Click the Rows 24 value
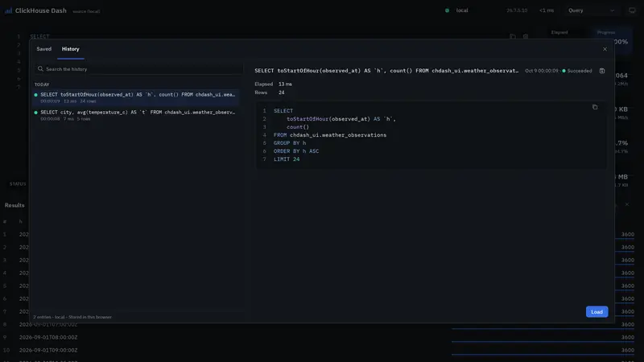The image size is (644, 362). (281, 93)
